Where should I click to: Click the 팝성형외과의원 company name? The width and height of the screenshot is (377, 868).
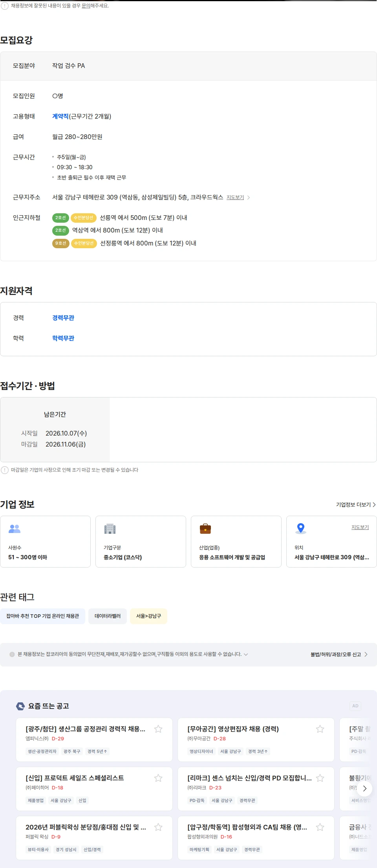pyautogui.click(x=202, y=837)
